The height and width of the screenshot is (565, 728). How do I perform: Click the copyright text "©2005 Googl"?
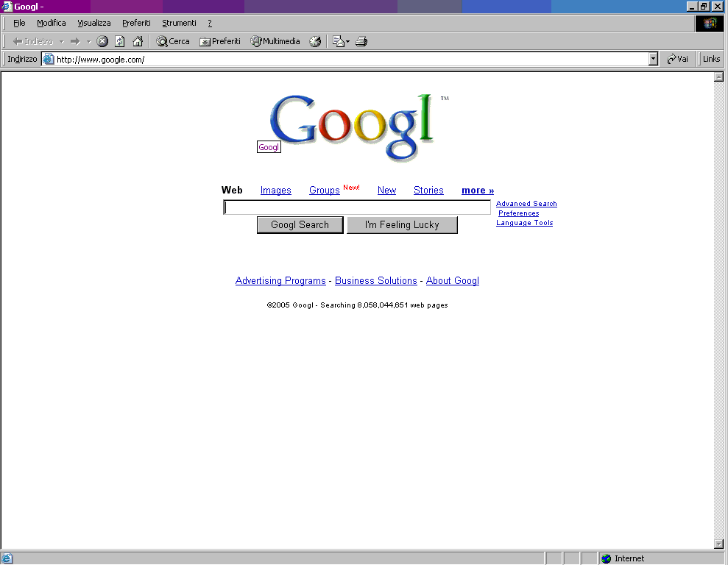(x=290, y=305)
